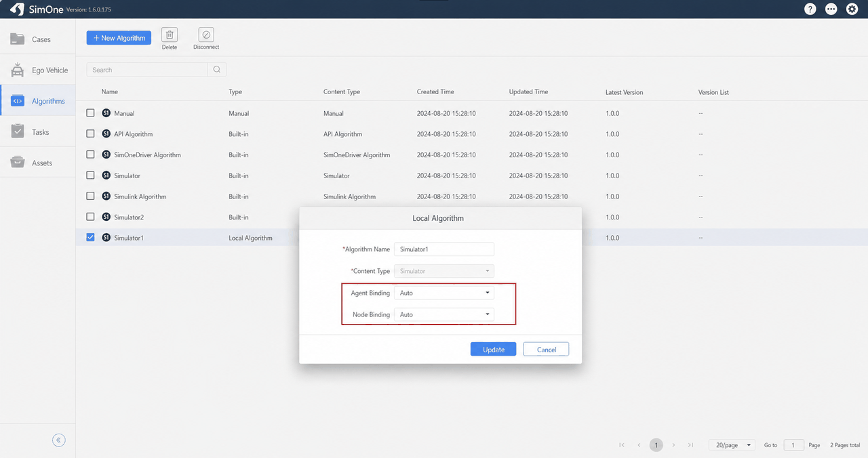
Task: Open the Assets section
Action: (37, 163)
